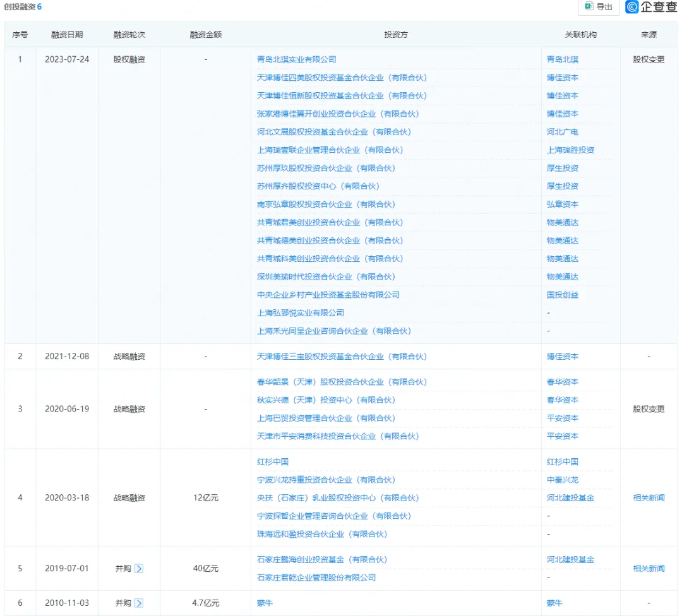Open 宁波探智企业管理咨询合伙企业 link
This screenshot has height=616, width=682.
click(333, 516)
